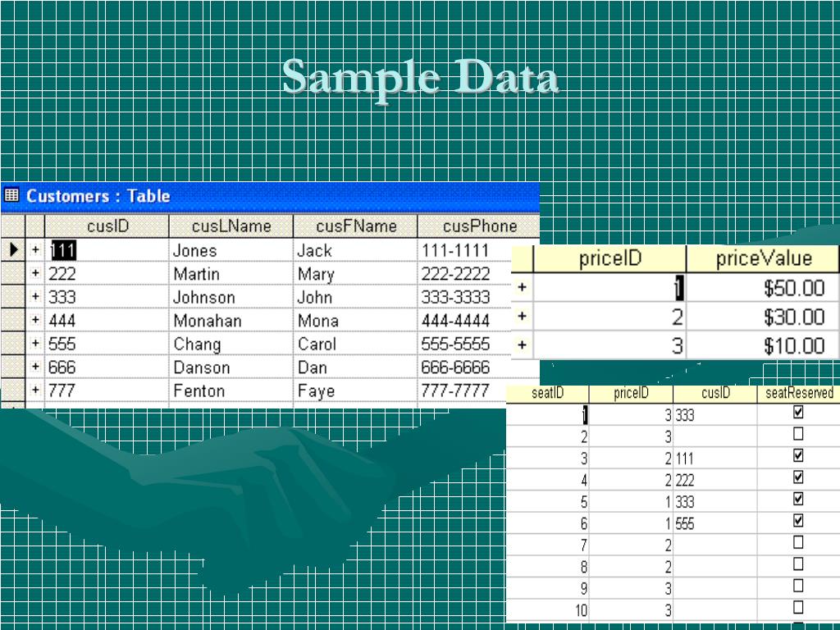Expand subdatasheet for customer 444

pyautogui.click(x=35, y=320)
